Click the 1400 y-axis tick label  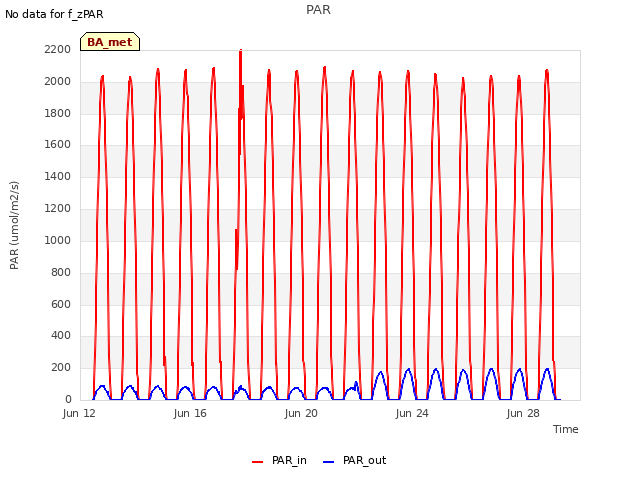coord(58,176)
